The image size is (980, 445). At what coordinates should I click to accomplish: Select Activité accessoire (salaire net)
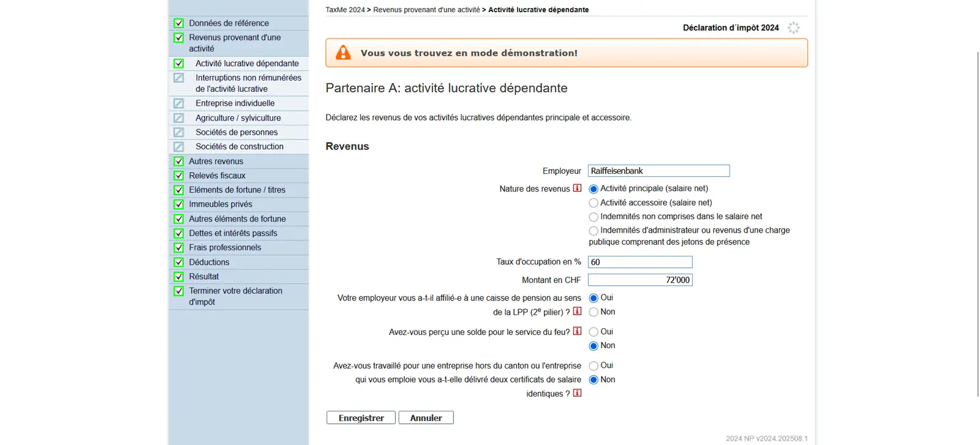[594, 203]
